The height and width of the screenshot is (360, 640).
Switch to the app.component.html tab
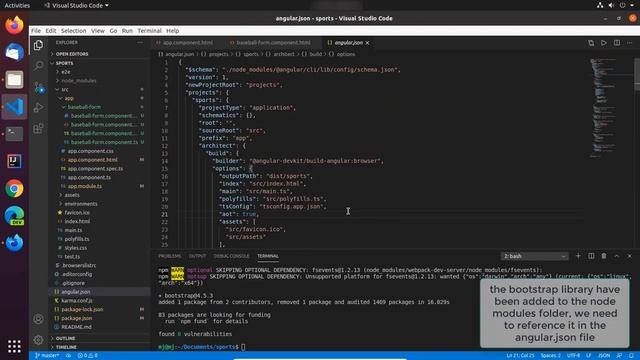point(187,43)
